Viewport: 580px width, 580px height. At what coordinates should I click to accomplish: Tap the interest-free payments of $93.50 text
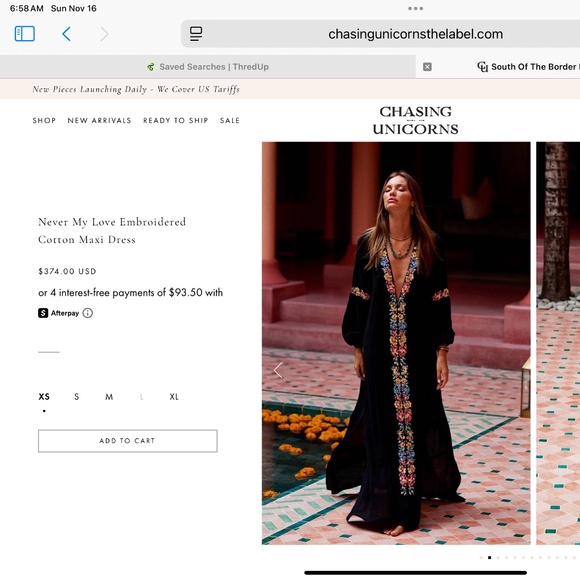pos(131,293)
